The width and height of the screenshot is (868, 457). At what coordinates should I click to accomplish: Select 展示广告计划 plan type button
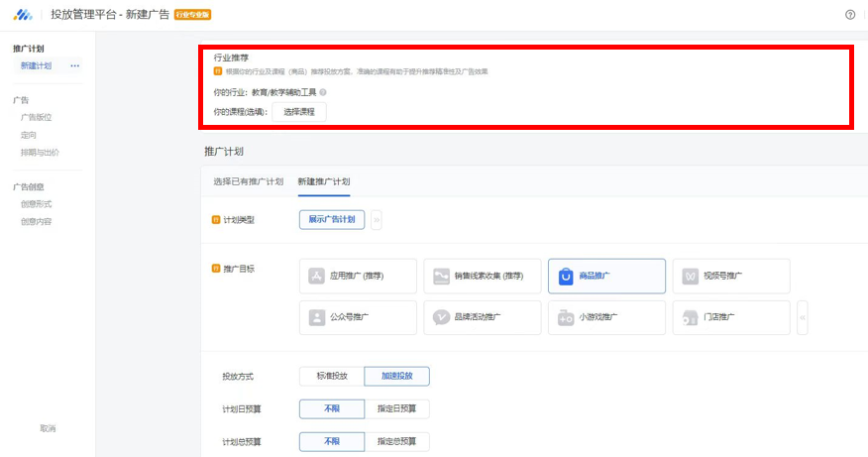332,220
